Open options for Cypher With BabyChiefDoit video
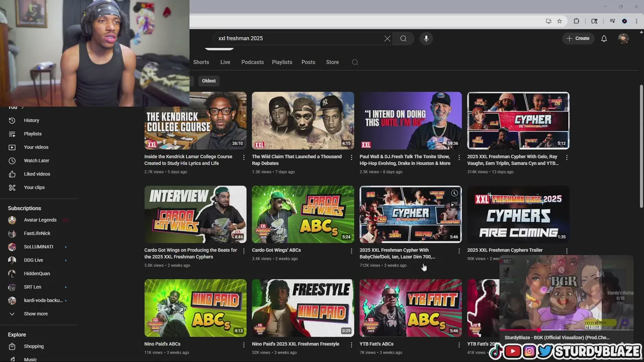 point(459,251)
